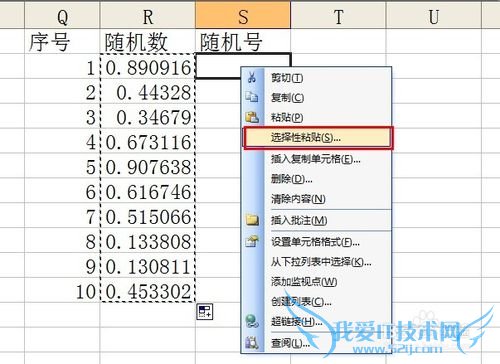Open 超链接(H)... menu entry
Viewport: 500px width, 364px height.
(x=317, y=322)
